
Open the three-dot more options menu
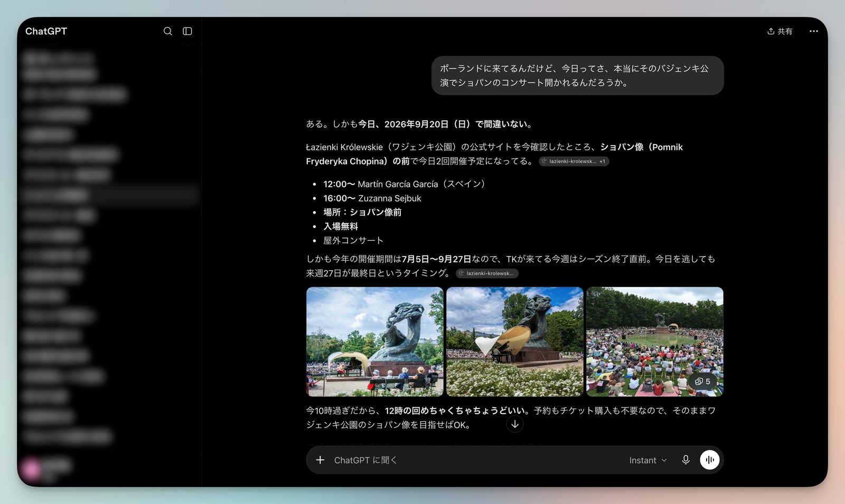814,31
